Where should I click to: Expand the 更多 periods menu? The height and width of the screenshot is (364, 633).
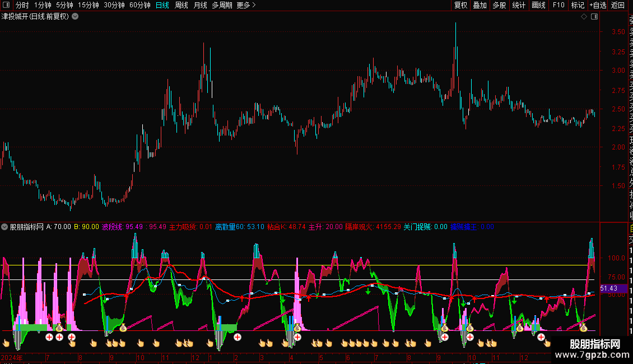click(246, 5)
